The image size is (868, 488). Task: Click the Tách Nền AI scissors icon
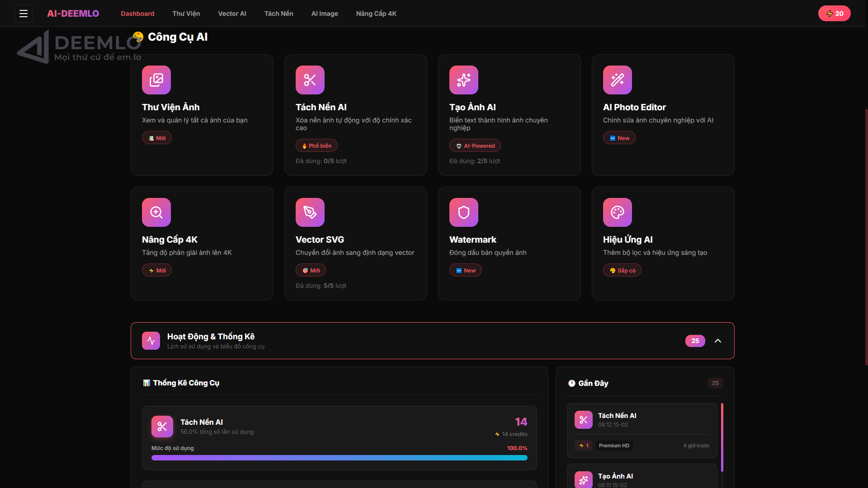point(310,80)
